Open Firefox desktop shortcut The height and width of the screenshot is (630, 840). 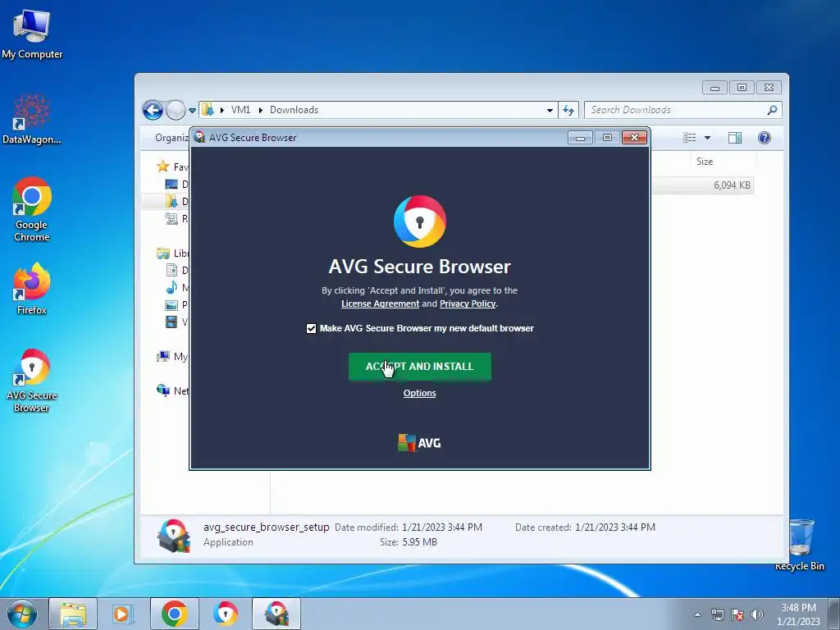(32, 289)
